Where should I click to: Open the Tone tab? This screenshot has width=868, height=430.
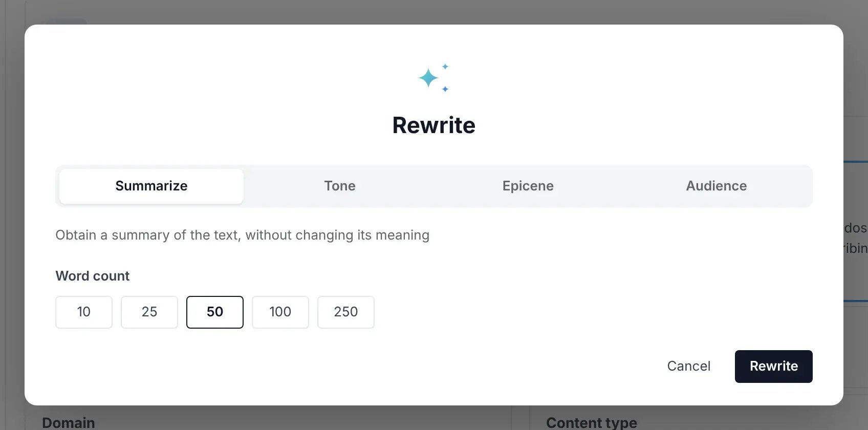tap(340, 186)
